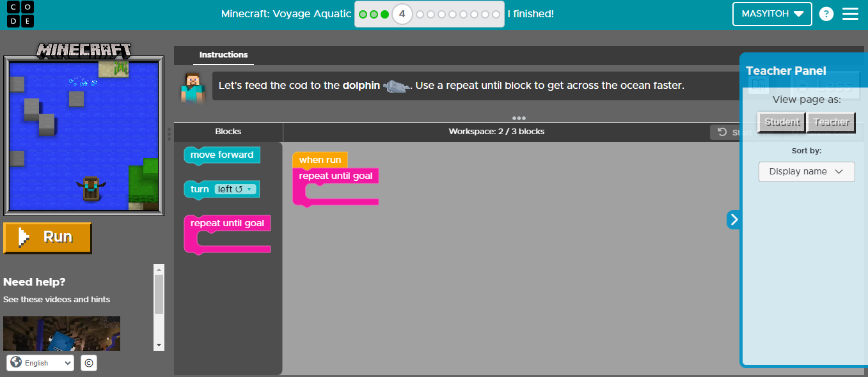This screenshot has height=377, width=868.
Task: Click the Minecraft logo above the game
Action: pos(84,50)
